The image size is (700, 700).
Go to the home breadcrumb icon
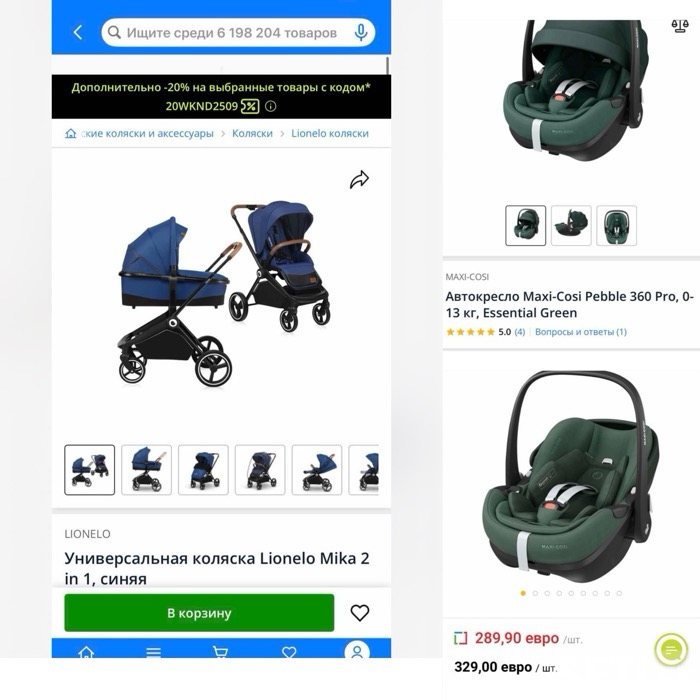(71, 133)
